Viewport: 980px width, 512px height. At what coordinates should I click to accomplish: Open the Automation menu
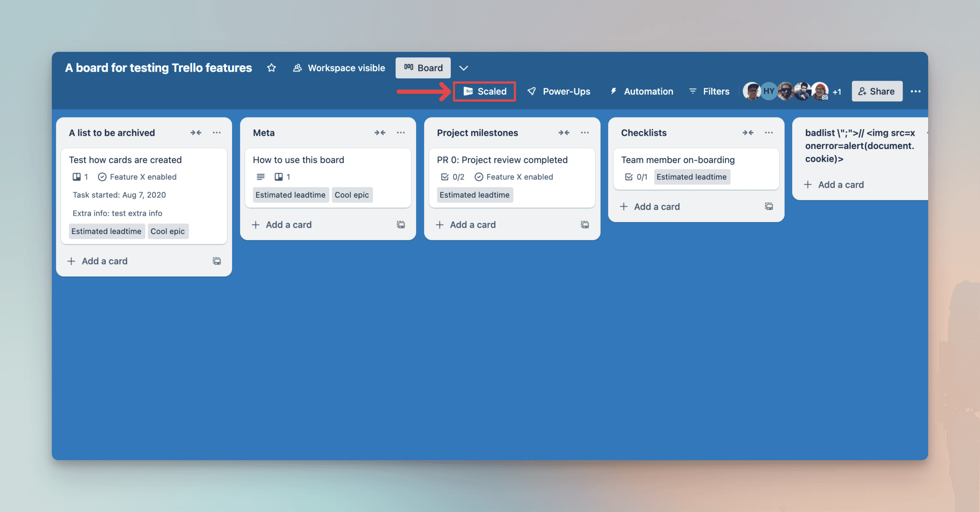click(x=641, y=92)
